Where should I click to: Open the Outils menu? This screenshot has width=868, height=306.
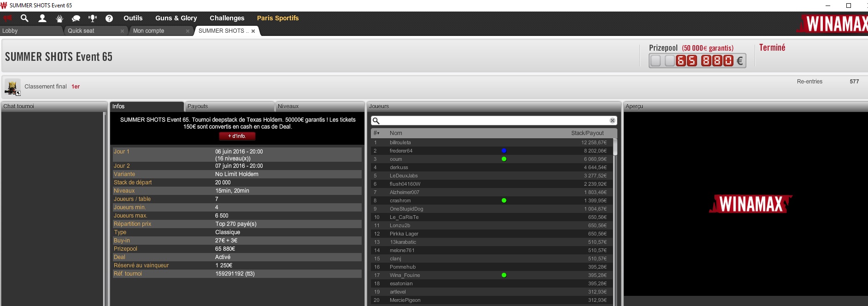click(133, 18)
